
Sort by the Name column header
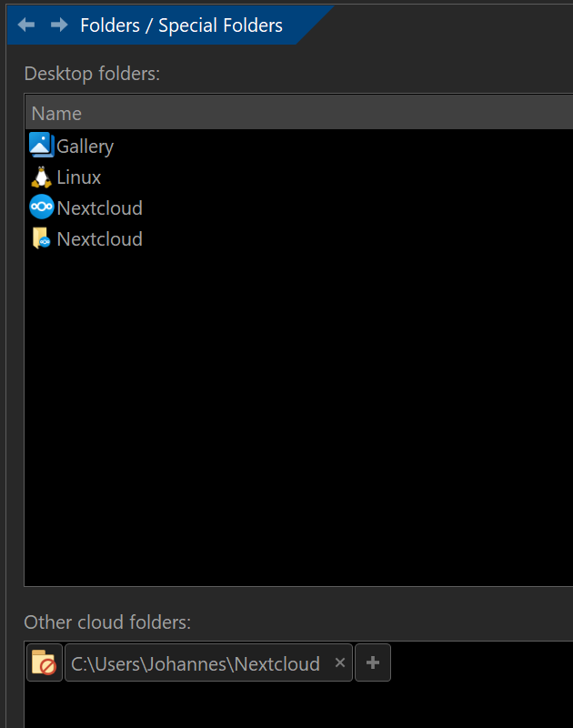(x=56, y=114)
